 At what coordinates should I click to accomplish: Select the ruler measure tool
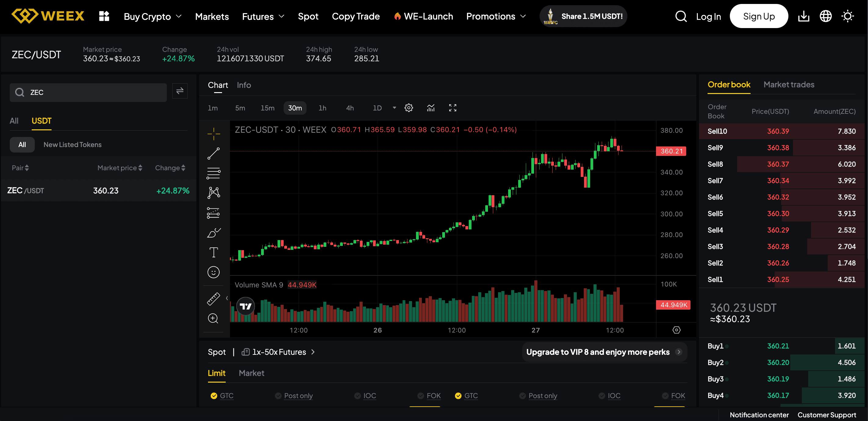click(213, 298)
